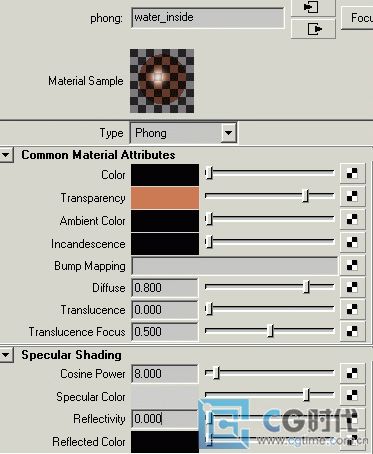Click the Transparency attribute label
Image resolution: width=373 pixels, height=454 pixels.
(x=93, y=198)
